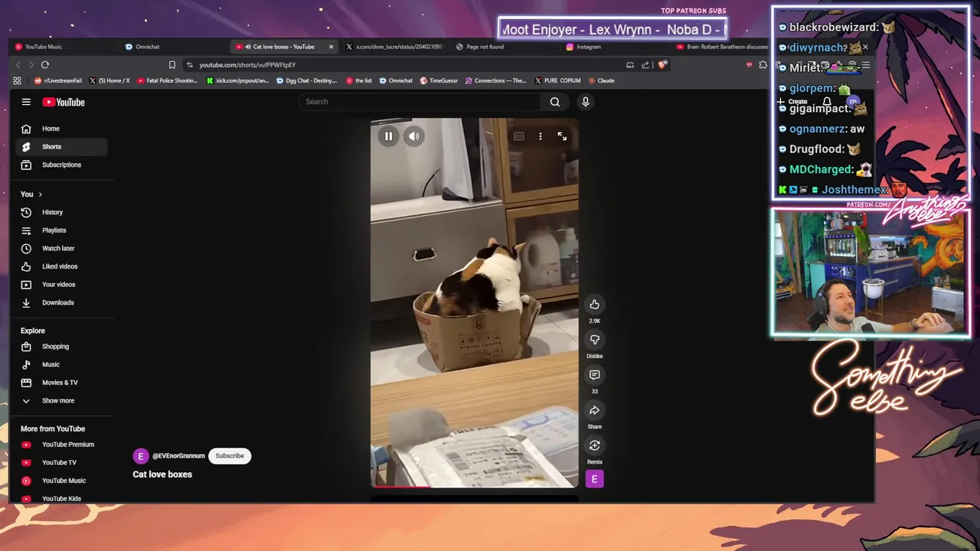
Task: Open the list bookmark
Action: tap(359, 80)
